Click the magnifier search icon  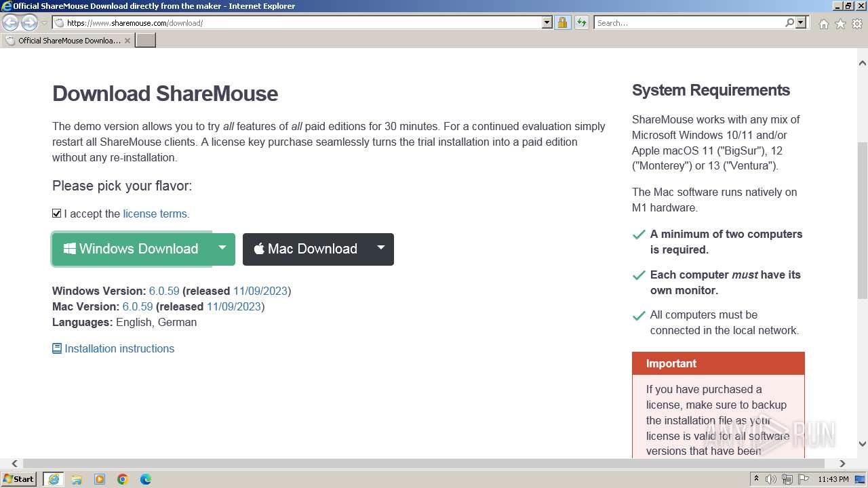(x=789, y=22)
